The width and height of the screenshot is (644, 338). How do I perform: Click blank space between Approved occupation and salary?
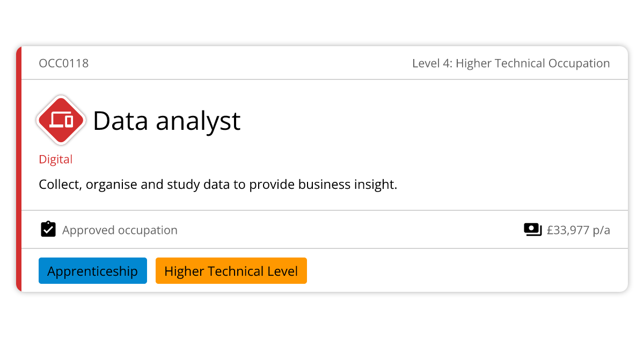(x=349, y=230)
